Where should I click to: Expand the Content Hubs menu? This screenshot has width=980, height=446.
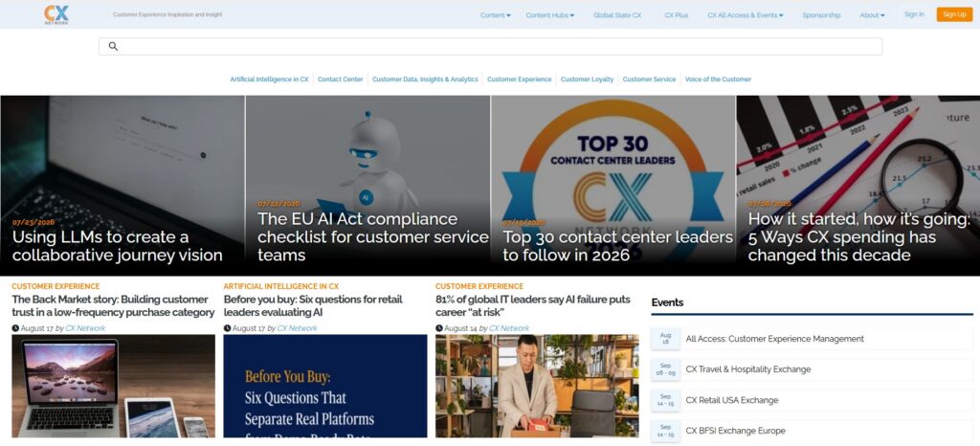(x=549, y=15)
